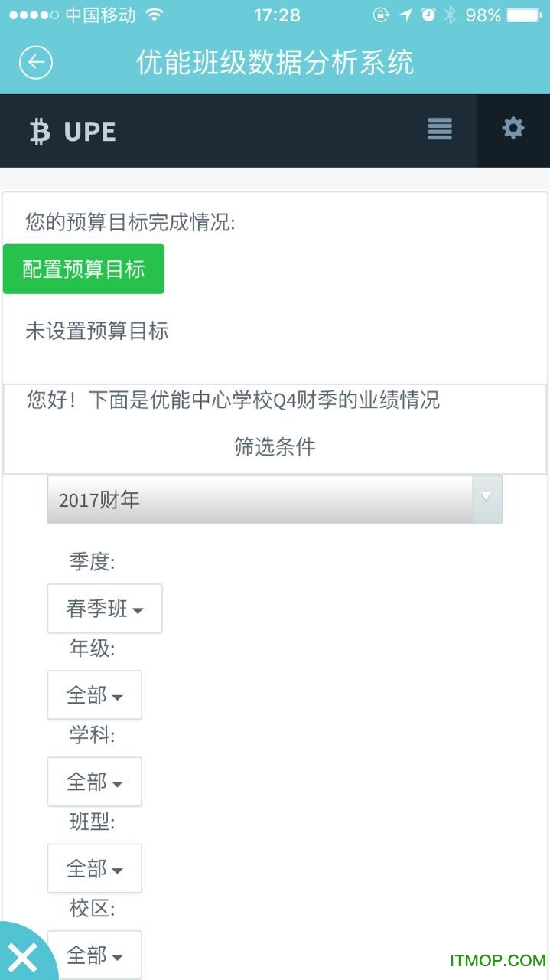
Task: Open the 班型 class type dropdown
Action: pyautogui.click(x=94, y=868)
